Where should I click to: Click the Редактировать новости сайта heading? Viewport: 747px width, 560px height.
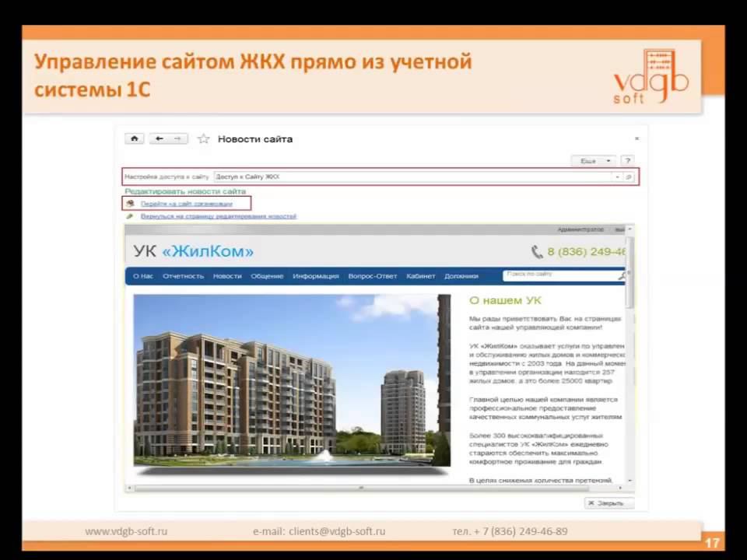[185, 191]
